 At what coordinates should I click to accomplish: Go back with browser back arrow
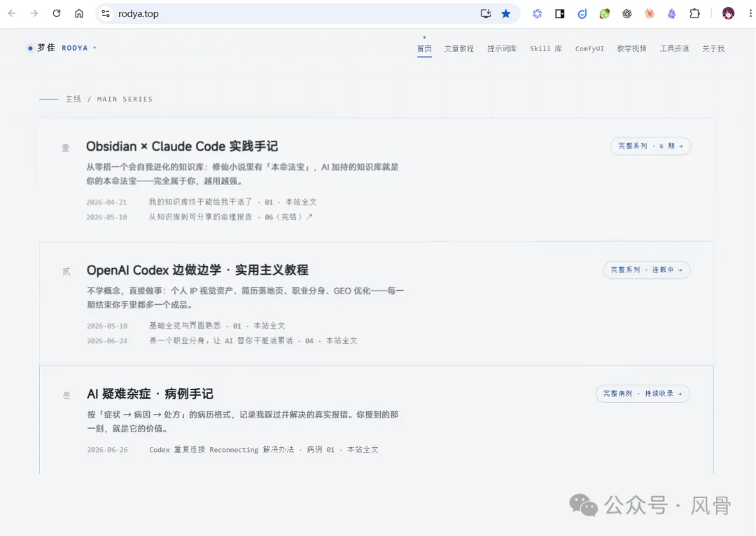click(12, 13)
